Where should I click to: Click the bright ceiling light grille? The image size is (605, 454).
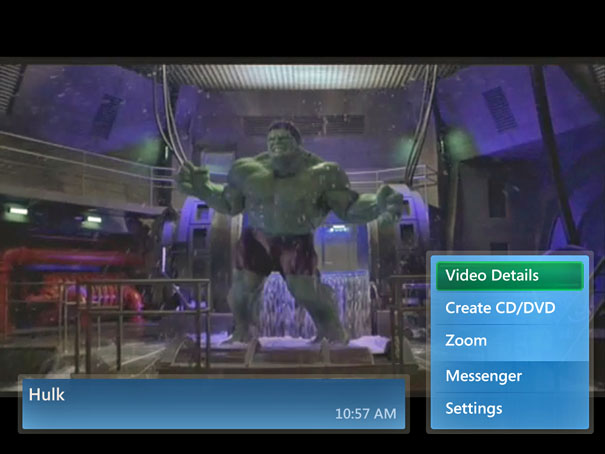pyautogui.click(x=300, y=77)
